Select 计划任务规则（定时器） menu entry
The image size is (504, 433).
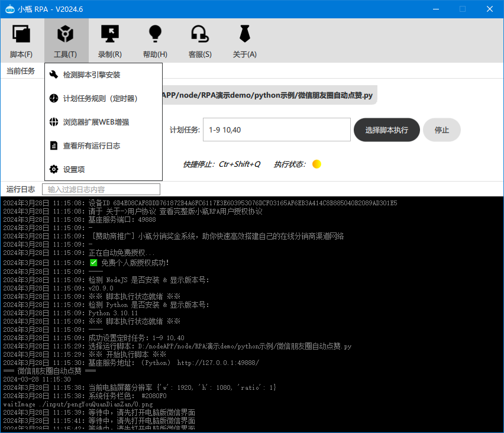pyautogui.click(x=104, y=98)
